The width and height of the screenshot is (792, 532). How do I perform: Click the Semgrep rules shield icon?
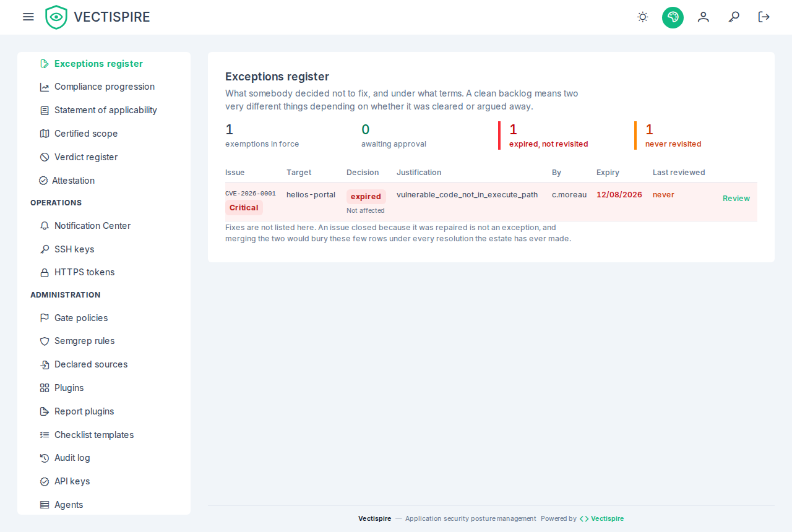tap(45, 341)
